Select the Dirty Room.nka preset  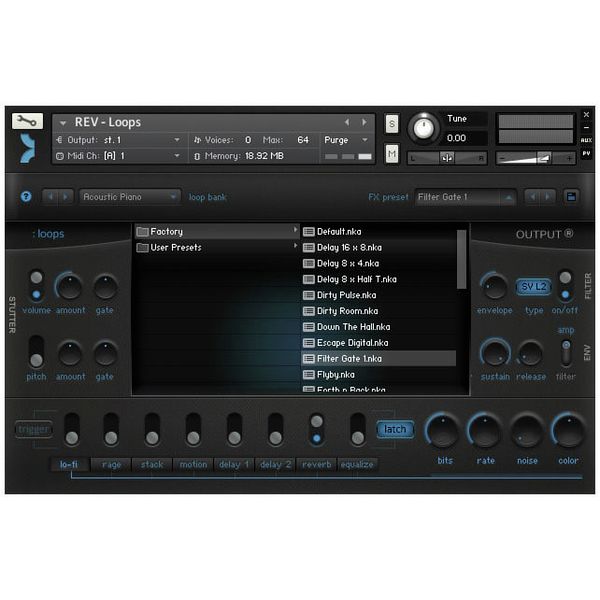pyautogui.click(x=378, y=311)
